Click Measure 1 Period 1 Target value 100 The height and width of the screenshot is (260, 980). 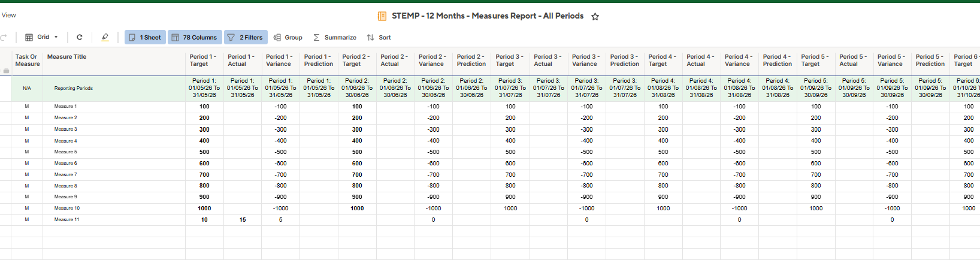point(204,107)
